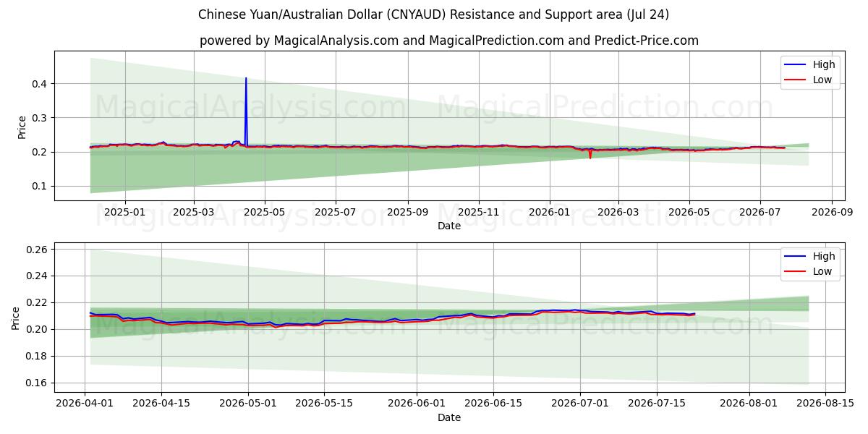Click the '2026-07-15' tick label in bottom chart
Image resolution: width=868 pixels, height=434 pixels.
click(x=657, y=404)
